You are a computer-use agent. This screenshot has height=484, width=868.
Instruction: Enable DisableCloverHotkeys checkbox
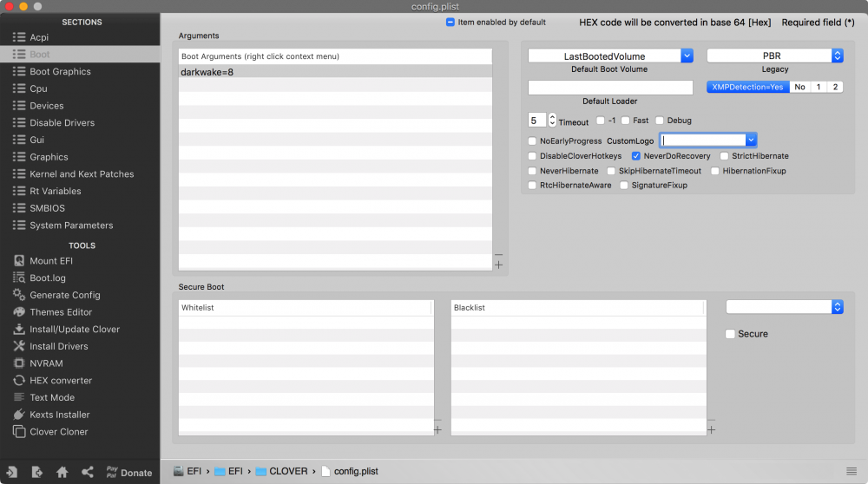[532, 156]
